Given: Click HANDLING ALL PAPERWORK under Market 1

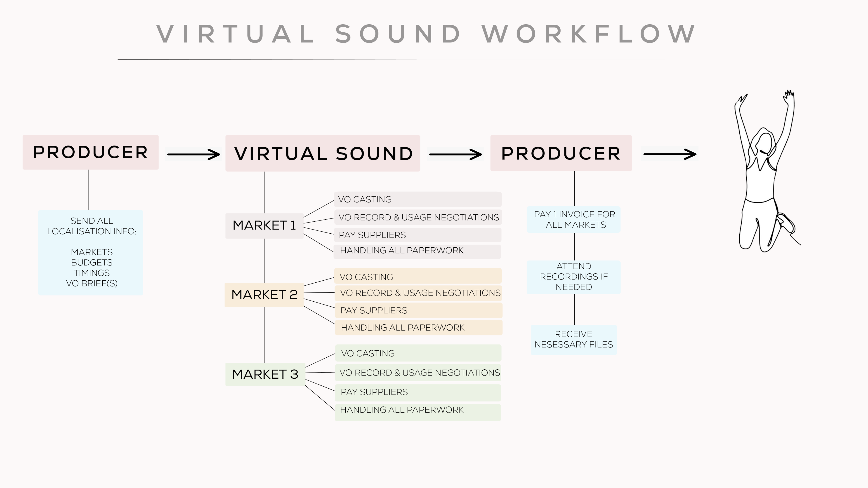Looking at the screenshot, I should tap(417, 251).
